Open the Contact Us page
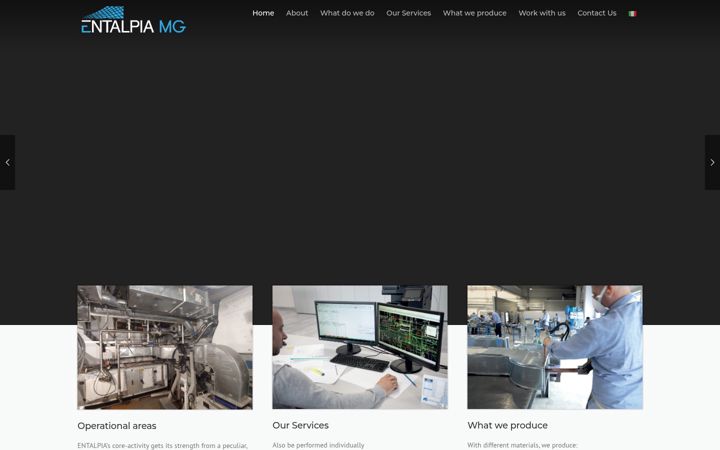 (597, 13)
